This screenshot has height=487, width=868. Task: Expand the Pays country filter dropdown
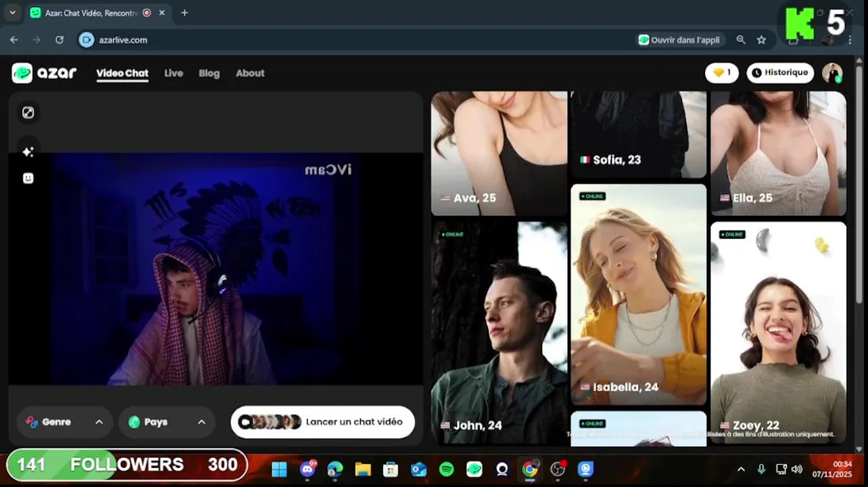pyautogui.click(x=167, y=422)
